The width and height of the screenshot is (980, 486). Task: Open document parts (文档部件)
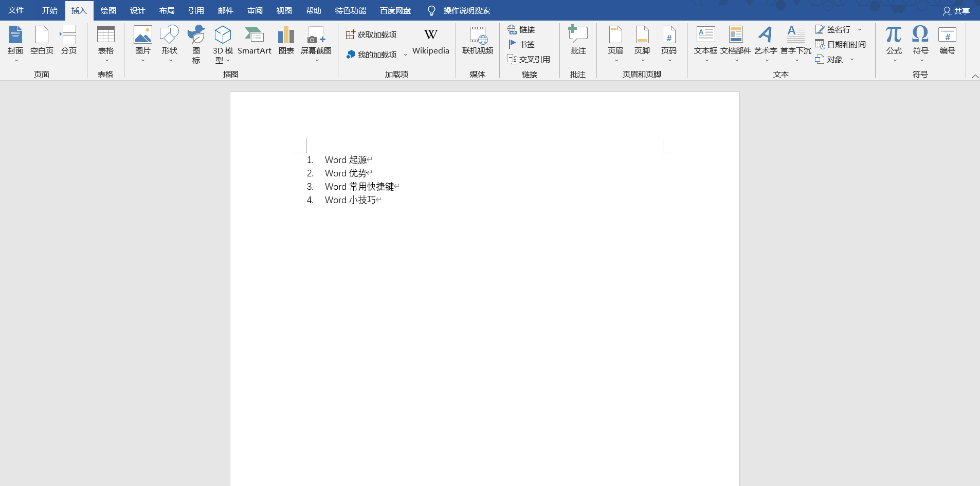pyautogui.click(x=736, y=44)
